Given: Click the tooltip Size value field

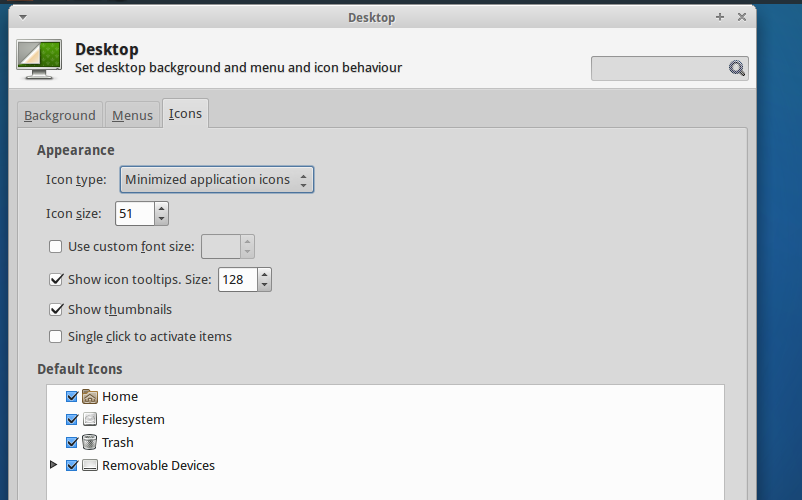Looking at the screenshot, I should (238, 280).
